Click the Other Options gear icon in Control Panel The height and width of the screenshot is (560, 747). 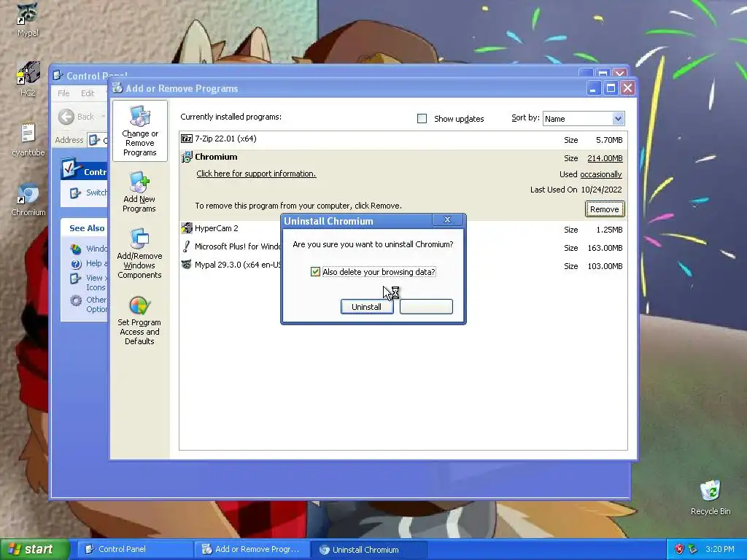[76, 300]
